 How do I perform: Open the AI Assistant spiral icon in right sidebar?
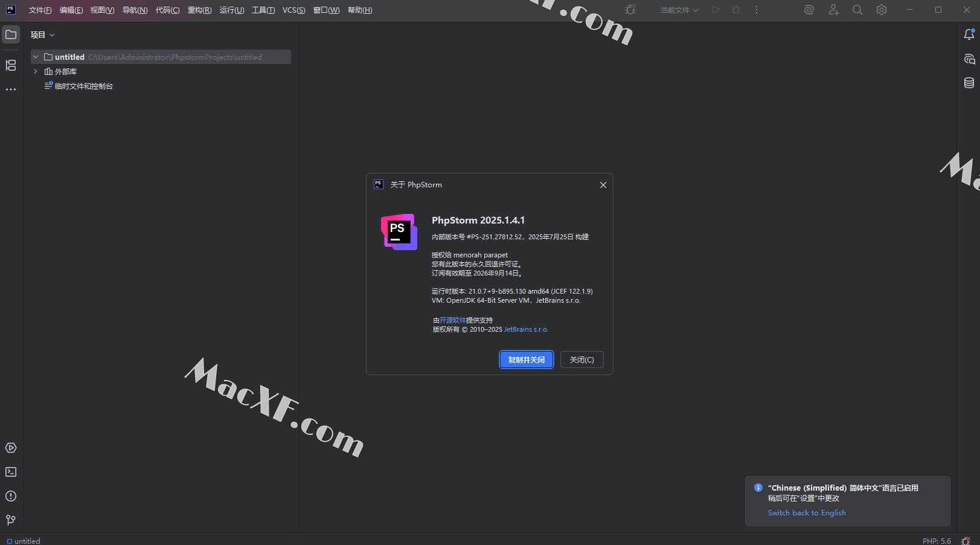tap(969, 59)
